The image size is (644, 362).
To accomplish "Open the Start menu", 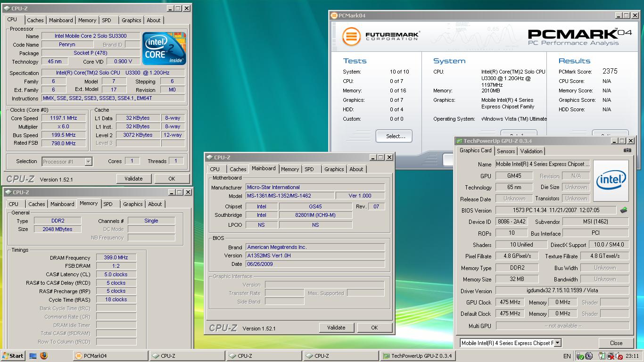I will click(x=13, y=356).
